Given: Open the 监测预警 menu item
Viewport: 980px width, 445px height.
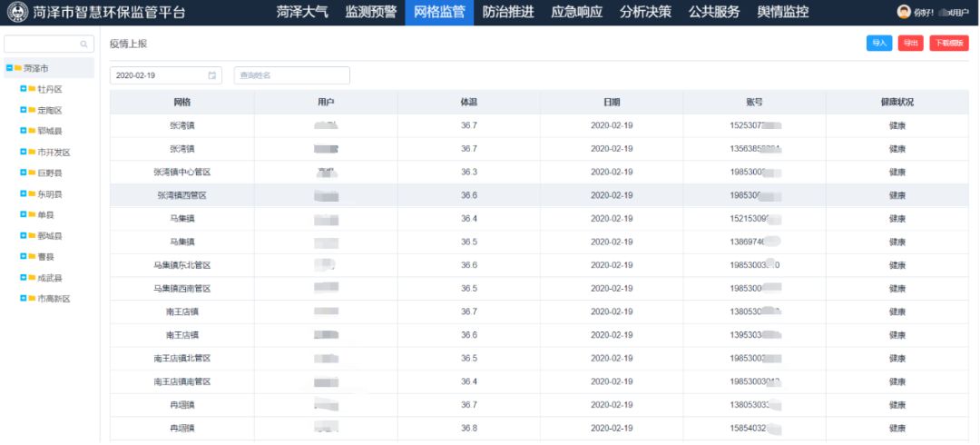Looking at the screenshot, I should (x=370, y=12).
